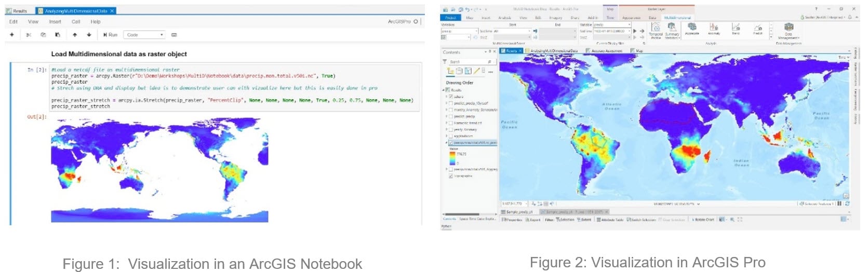
Task: Click the notifications bell icon
Action: (x=850, y=17)
